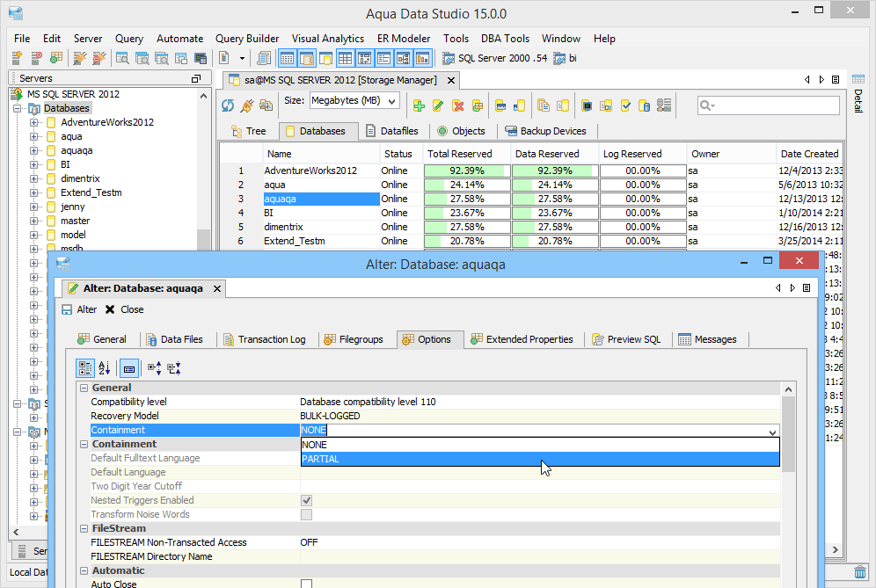Expand the aquaqa database tree node
Viewport: 876px width, 588px height.
(x=34, y=151)
